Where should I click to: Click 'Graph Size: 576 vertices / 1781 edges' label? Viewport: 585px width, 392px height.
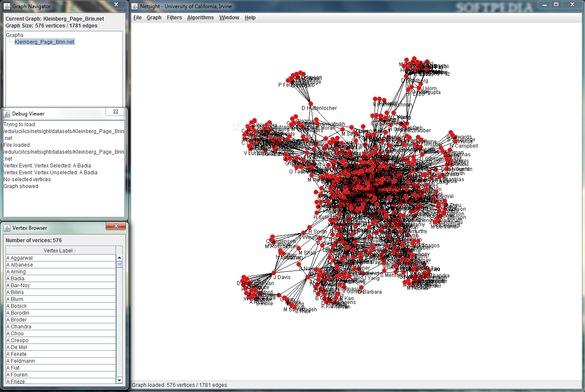52,26
